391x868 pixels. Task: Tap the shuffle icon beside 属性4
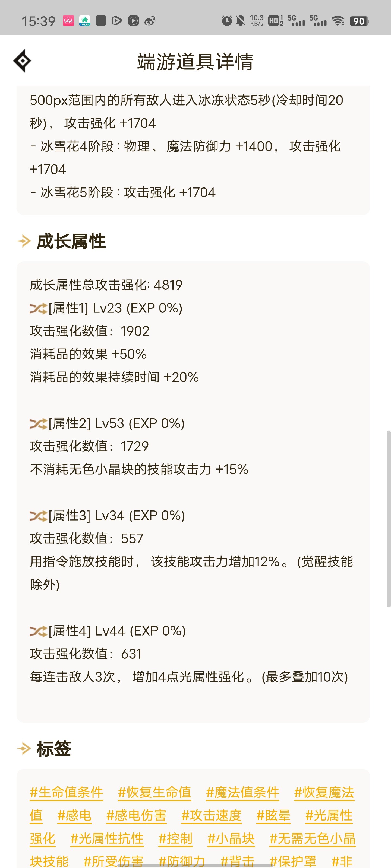pos(38,631)
